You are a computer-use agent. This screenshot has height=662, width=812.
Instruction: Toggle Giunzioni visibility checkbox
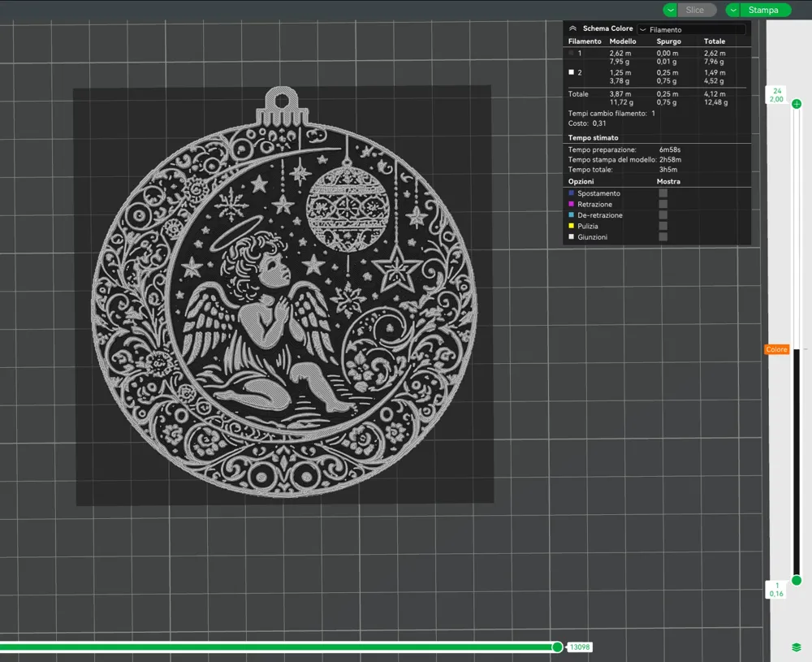point(663,236)
